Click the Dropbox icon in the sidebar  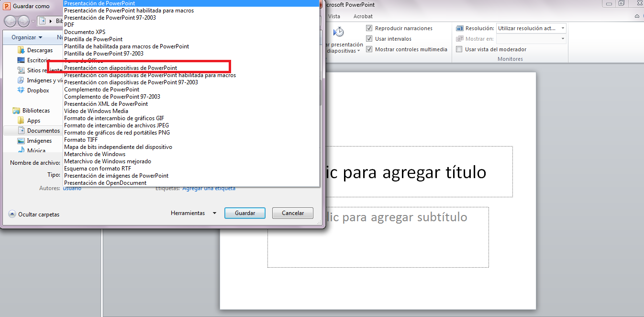(21, 90)
